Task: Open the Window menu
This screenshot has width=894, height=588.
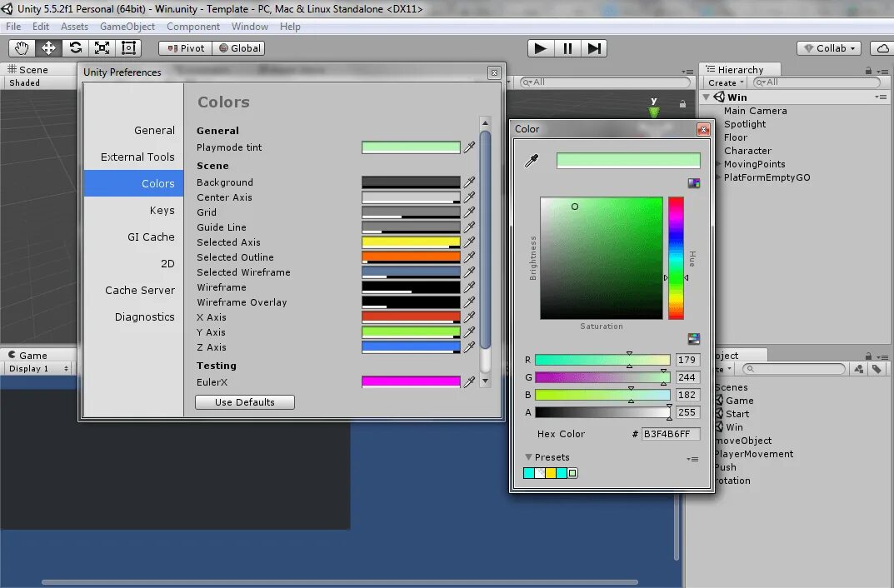Action: [250, 27]
